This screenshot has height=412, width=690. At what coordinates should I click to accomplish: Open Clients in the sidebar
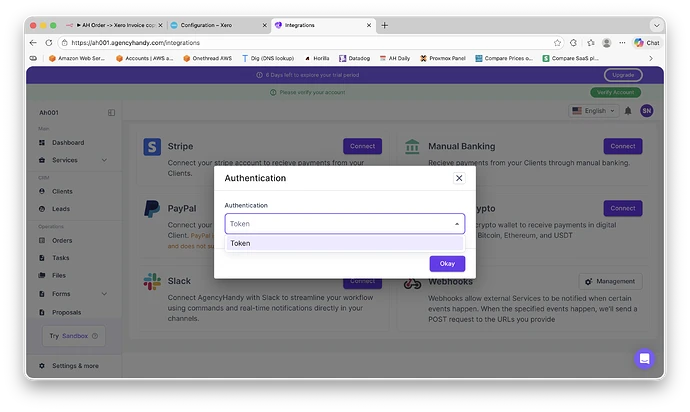pyautogui.click(x=62, y=191)
